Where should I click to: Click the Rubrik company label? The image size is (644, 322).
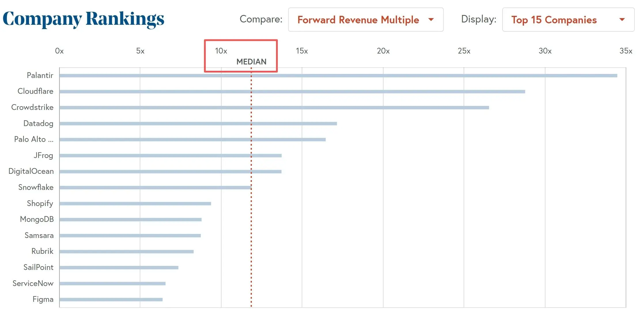pyautogui.click(x=42, y=251)
